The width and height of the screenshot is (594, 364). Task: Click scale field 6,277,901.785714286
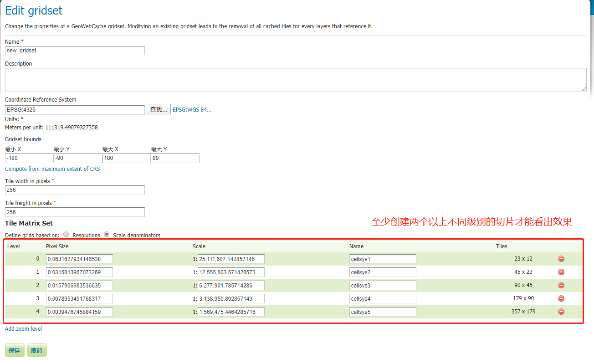[231, 285]
